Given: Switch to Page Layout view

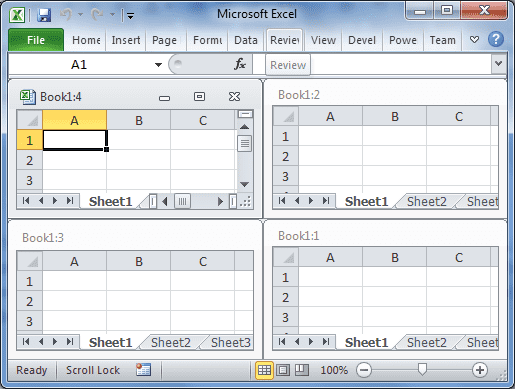Looking at the screenshot, I should point(283,370).
